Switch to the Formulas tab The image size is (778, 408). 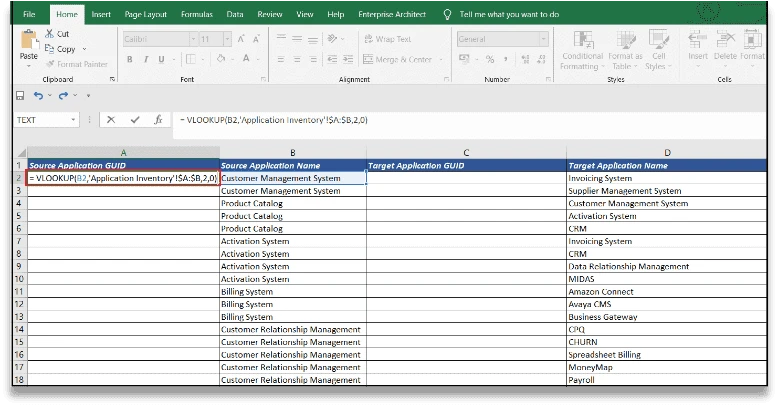click(x=196, y=14)
